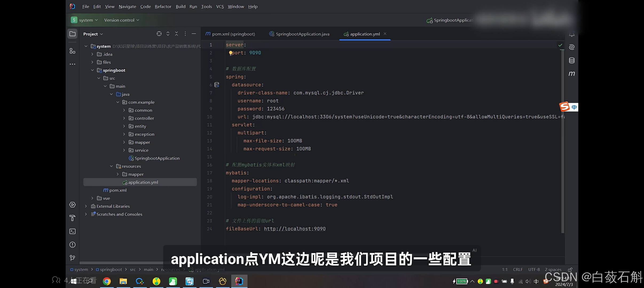Click the Collapse All icon in Project panel
644x288 pixels.
[x=176, y=34]
